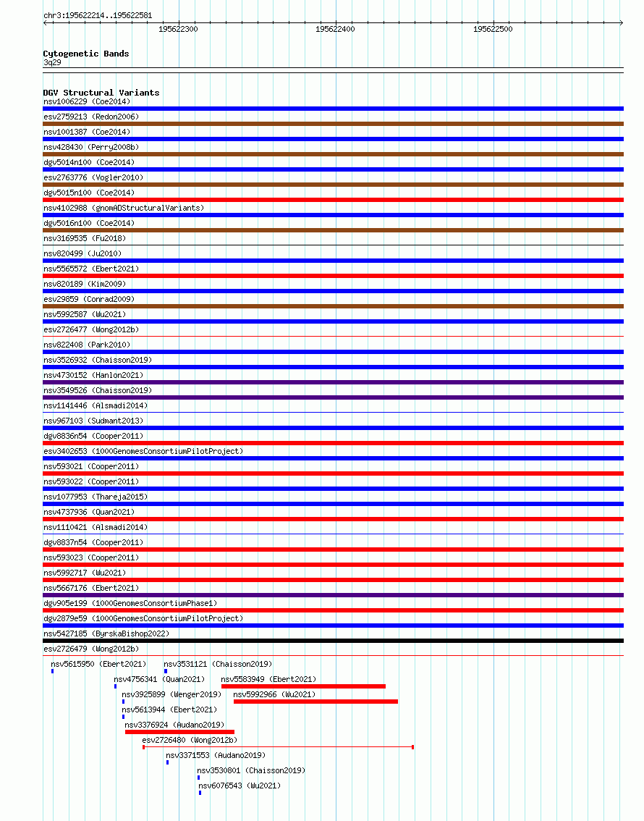Image resolution: width=644 pixels, height=821 pixels.
Task: Click the esv2726480 (Wong2012b) label
Action: [x=190, y=740]
